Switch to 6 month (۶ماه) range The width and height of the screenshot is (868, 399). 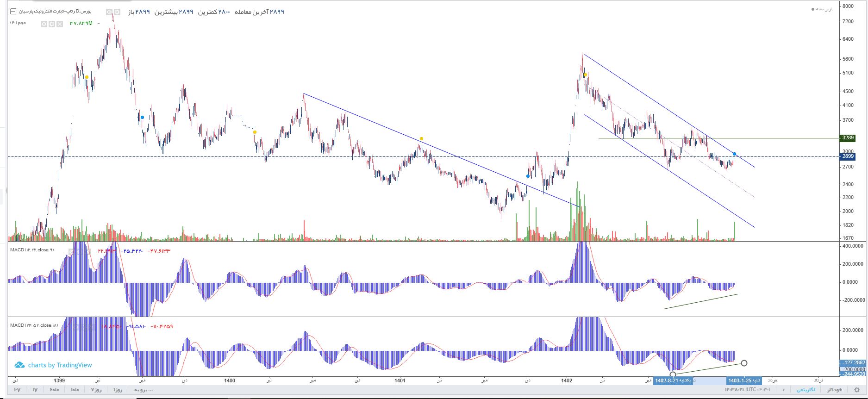[x=54, y=390]
